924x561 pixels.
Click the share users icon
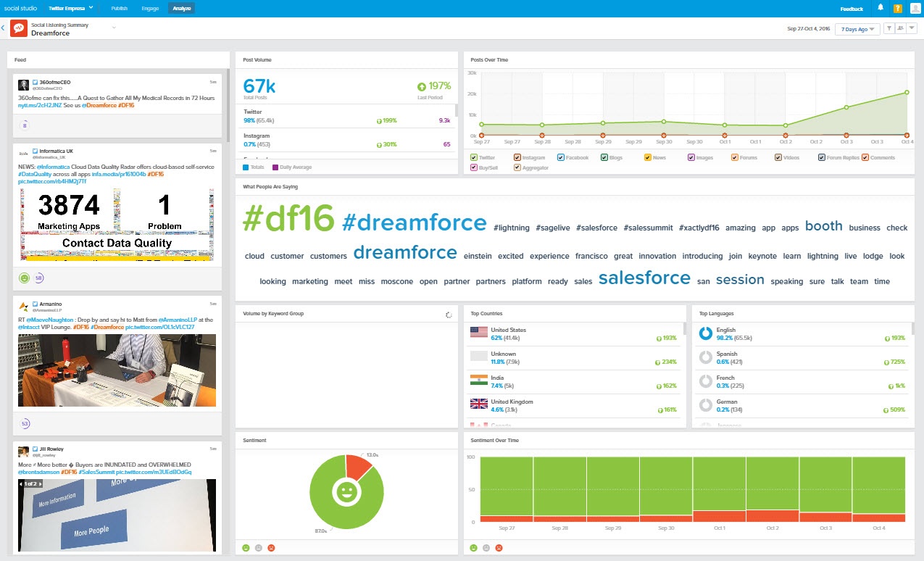pos(900,28)
